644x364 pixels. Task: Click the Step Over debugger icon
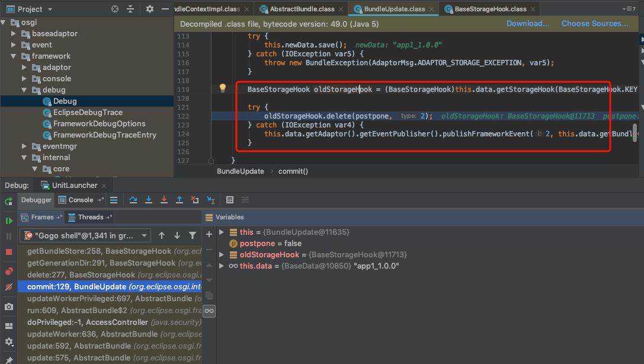point(133,200)
